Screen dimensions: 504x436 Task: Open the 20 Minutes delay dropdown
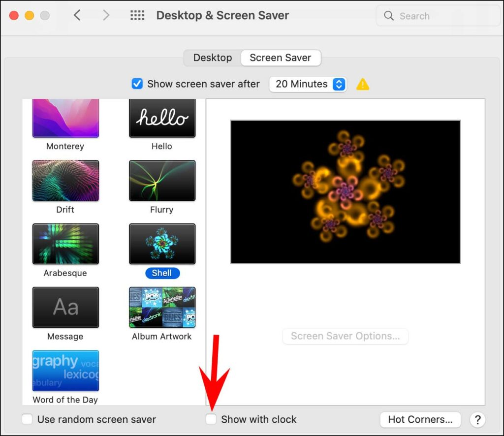(308, 84)
